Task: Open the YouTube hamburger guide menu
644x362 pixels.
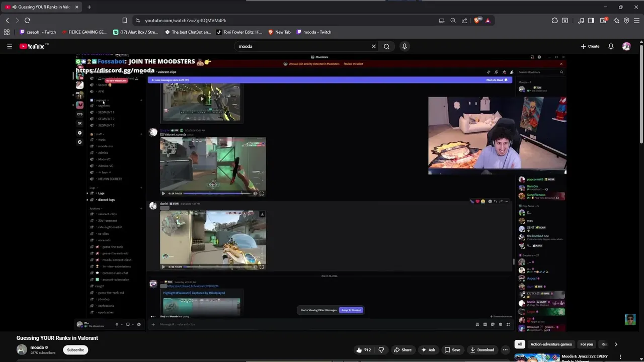Action: pos(9,46)
